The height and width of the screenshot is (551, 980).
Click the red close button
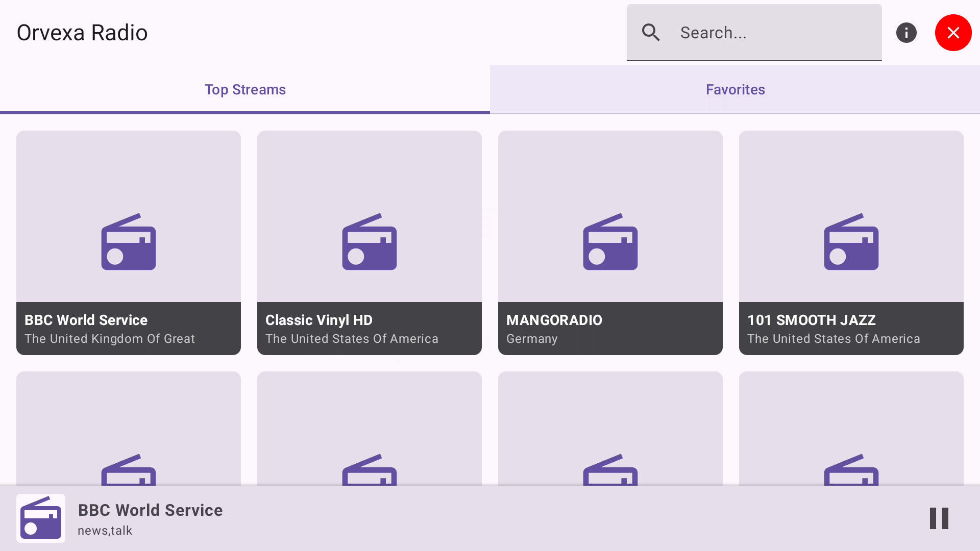click(953, 33)
